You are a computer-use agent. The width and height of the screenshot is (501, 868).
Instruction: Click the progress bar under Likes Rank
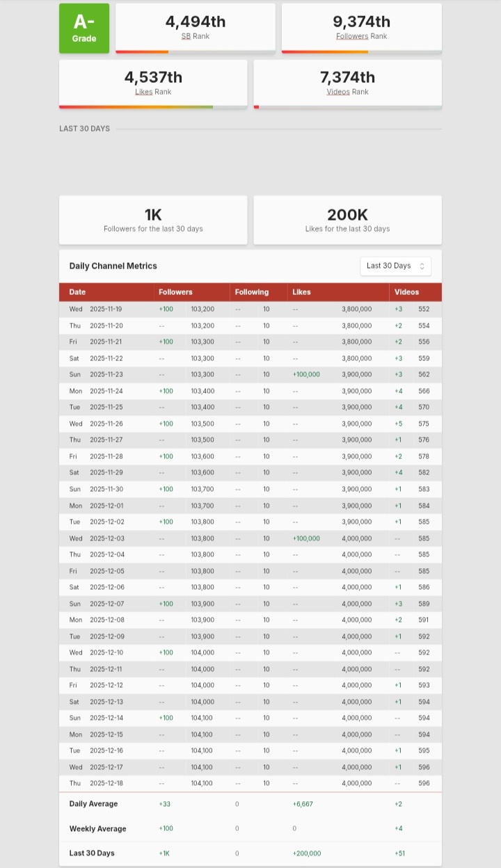coord(153,107)
